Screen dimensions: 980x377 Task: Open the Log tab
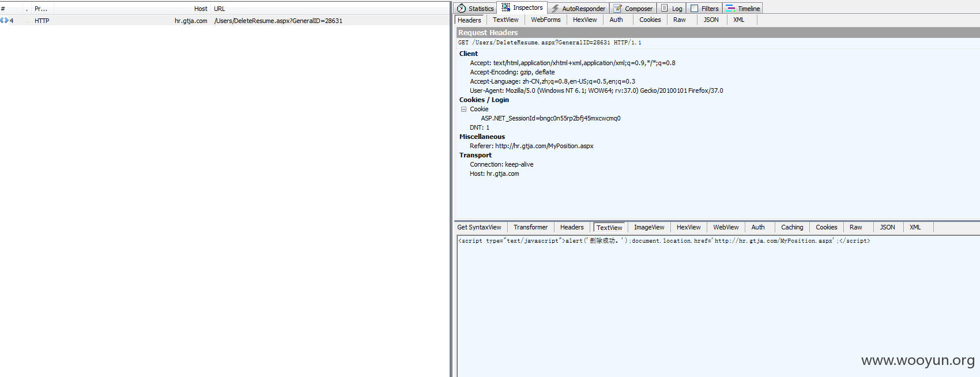[672, 8]
